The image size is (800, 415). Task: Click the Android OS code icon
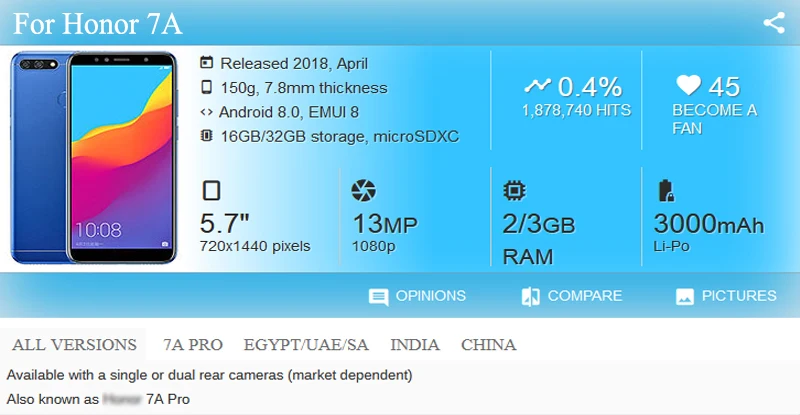206,112
